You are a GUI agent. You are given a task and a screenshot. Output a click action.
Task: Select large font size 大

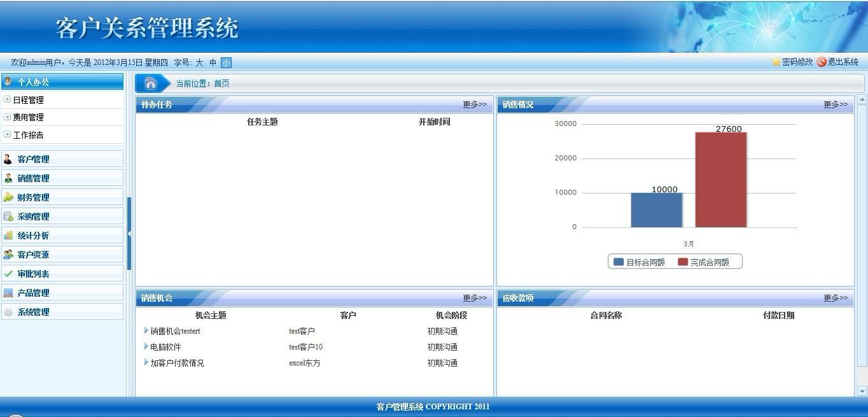point(199,62)
